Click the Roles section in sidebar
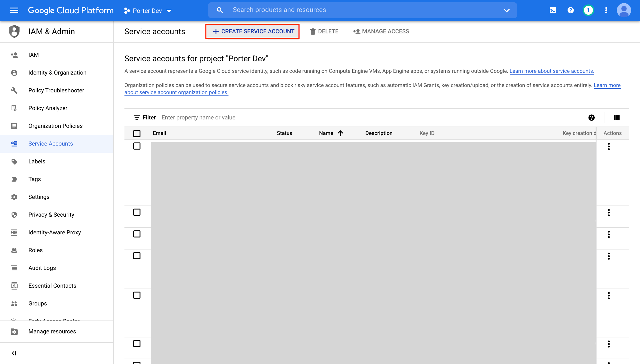Viewport: 640px width, 364px height. click(x=35, y=250)
